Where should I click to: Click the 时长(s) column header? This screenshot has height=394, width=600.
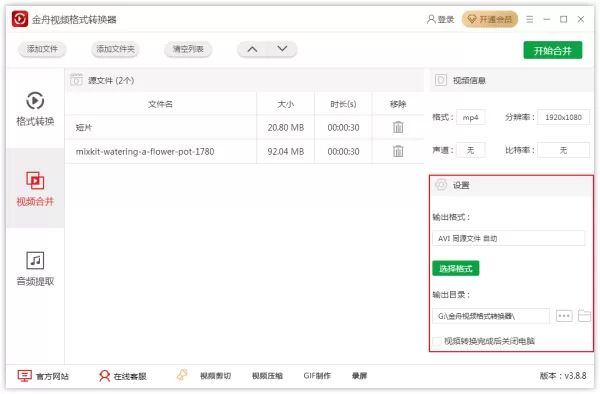343,104
